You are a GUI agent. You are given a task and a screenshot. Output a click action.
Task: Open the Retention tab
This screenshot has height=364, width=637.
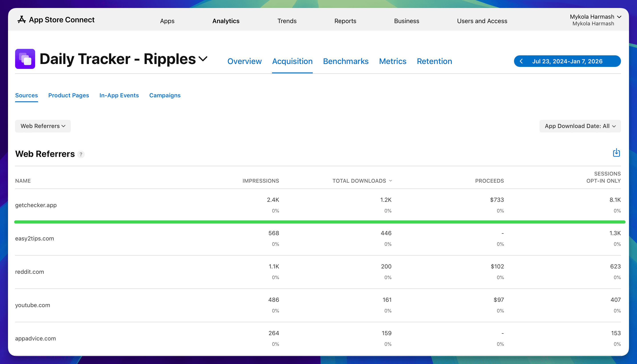434,61
